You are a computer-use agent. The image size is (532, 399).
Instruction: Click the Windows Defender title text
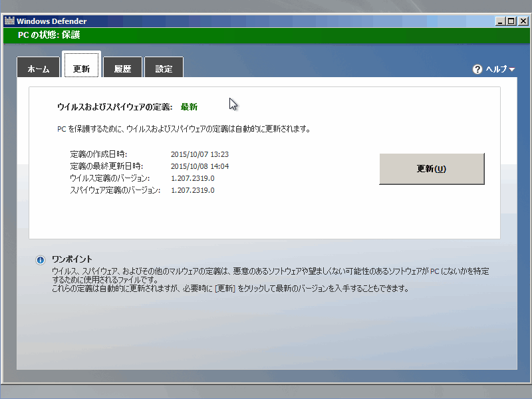pos(52,21)
